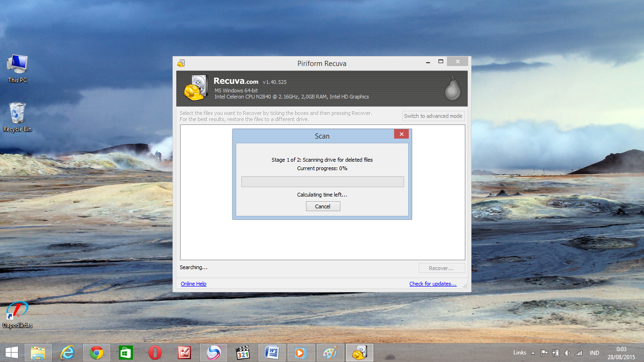Click the Recover... button

[x=442, y=268]
